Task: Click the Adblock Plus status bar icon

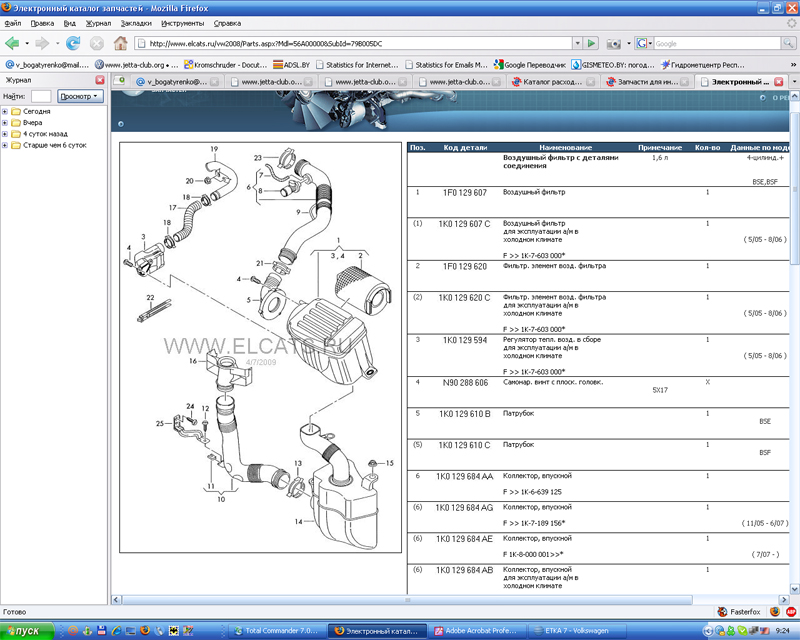Action: [791, 611]
